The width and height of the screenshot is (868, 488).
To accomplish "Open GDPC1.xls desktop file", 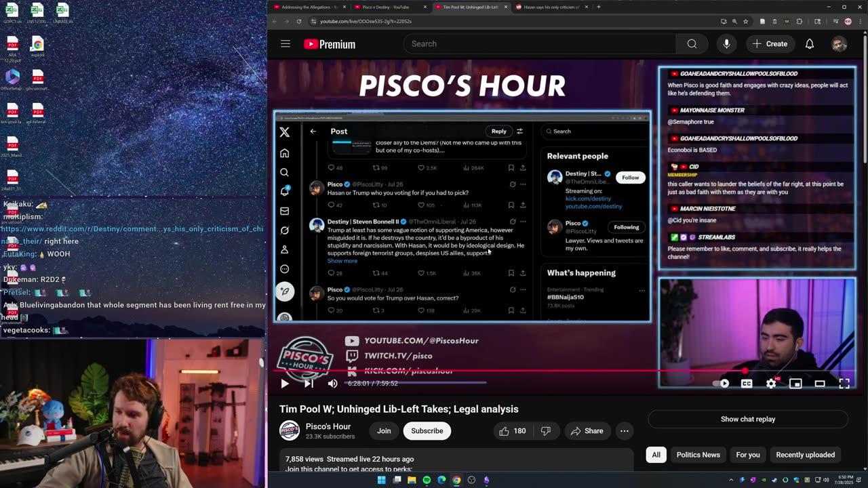I will (12, 14).
